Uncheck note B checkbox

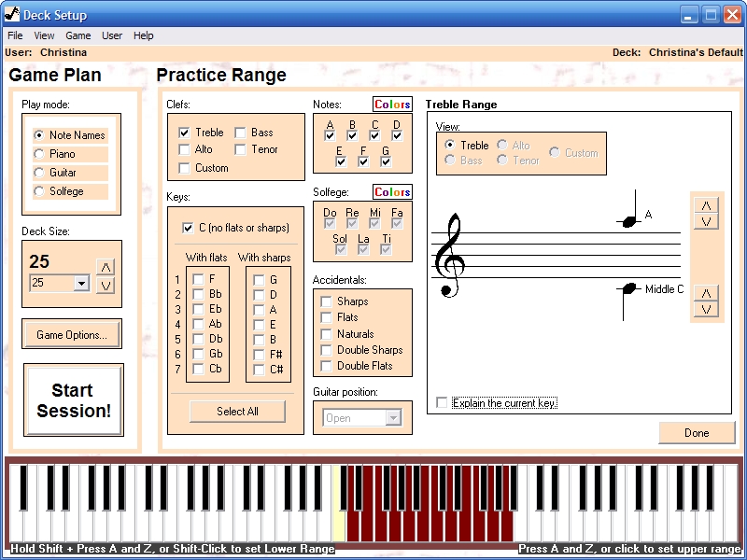[352, 135]
